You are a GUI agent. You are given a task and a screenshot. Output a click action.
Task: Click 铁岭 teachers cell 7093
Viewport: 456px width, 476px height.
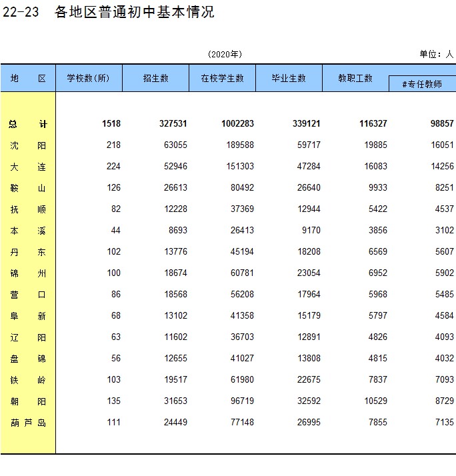point(445,379)
